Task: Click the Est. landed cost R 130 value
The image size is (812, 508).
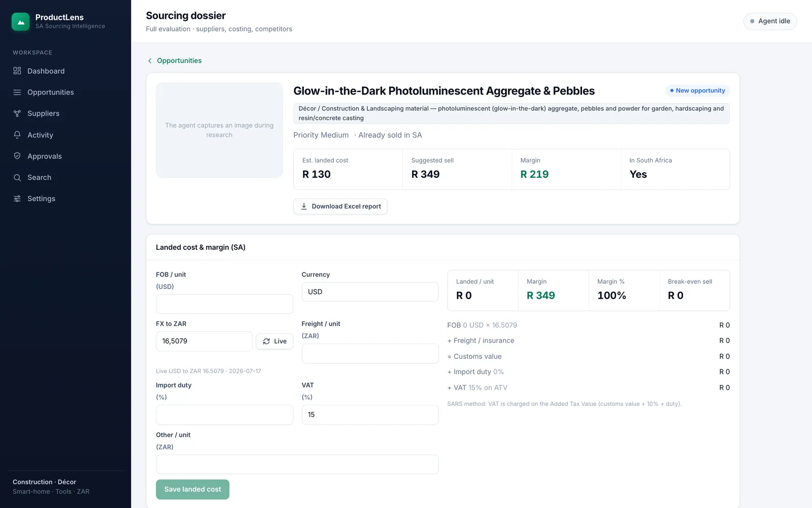Action: pos(316,174)
